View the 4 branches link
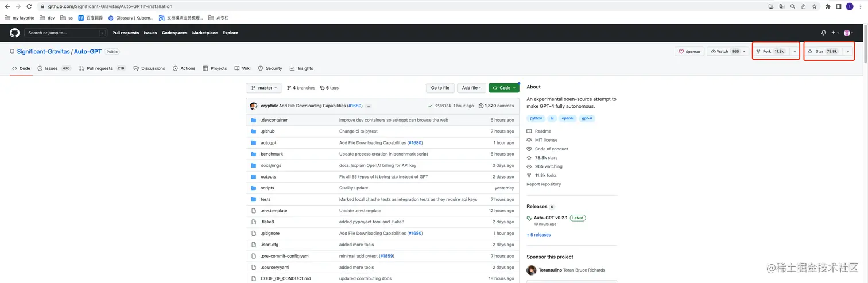Viewport: 868px width, 283px height. click(x=301, y=88)
